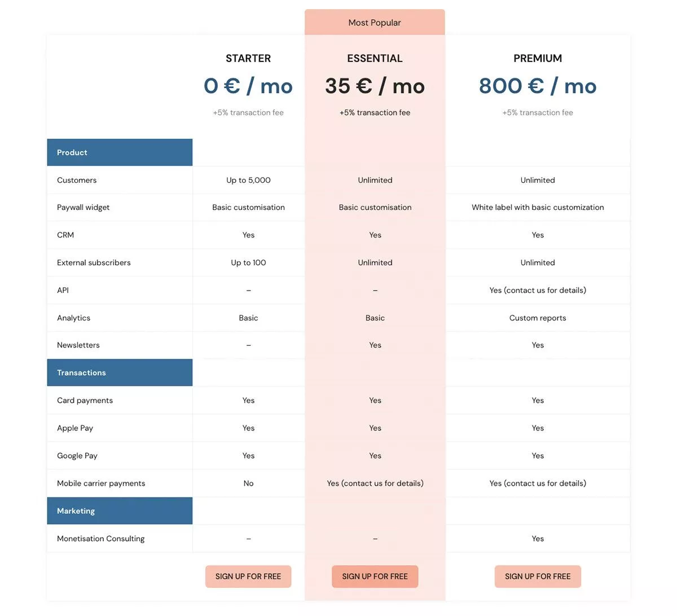This screenshot has width=677, height=616.
Task: Click the Marketing section header
Action: pos(120,511)
